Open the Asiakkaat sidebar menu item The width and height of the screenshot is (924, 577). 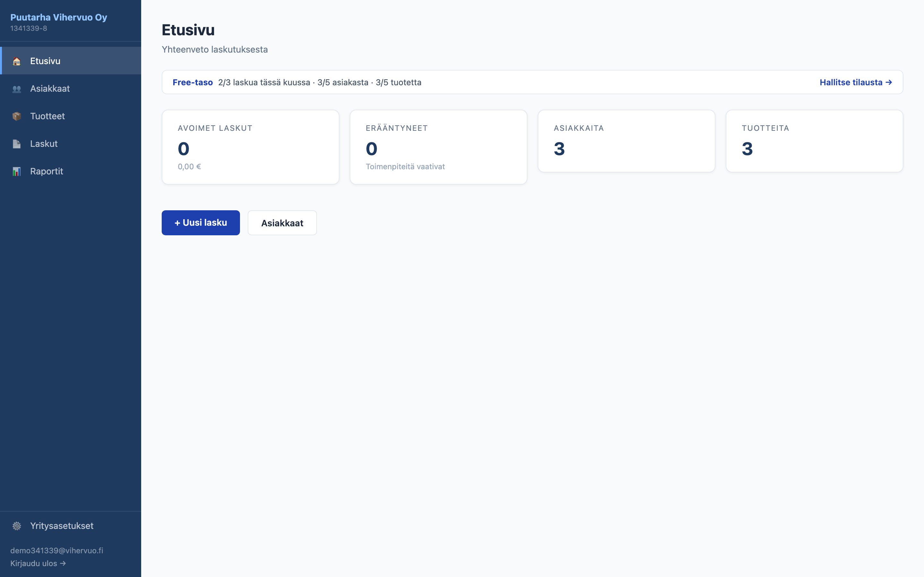tap(71, 88)
